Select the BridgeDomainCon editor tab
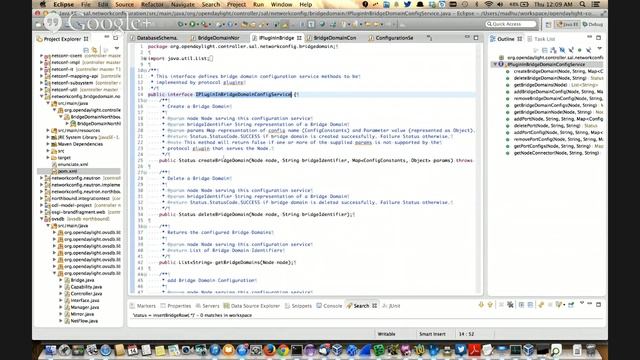 332,38
